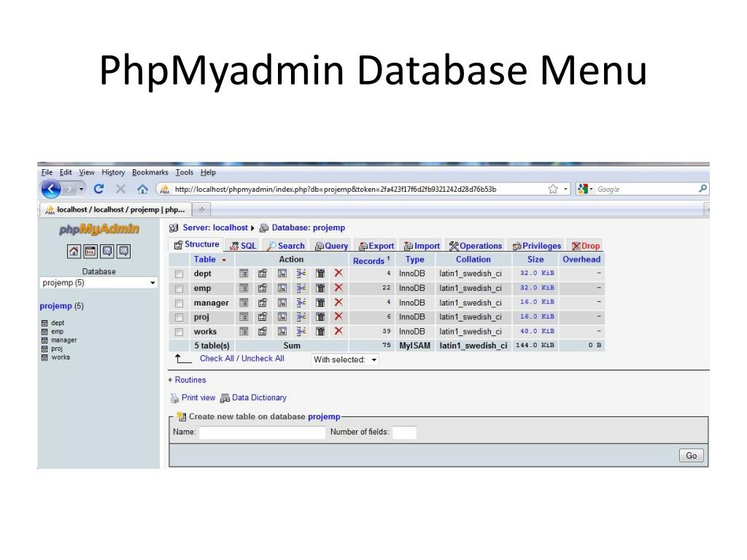Open the Import tab
Screen dimensions: 747x560
point(422,246)
